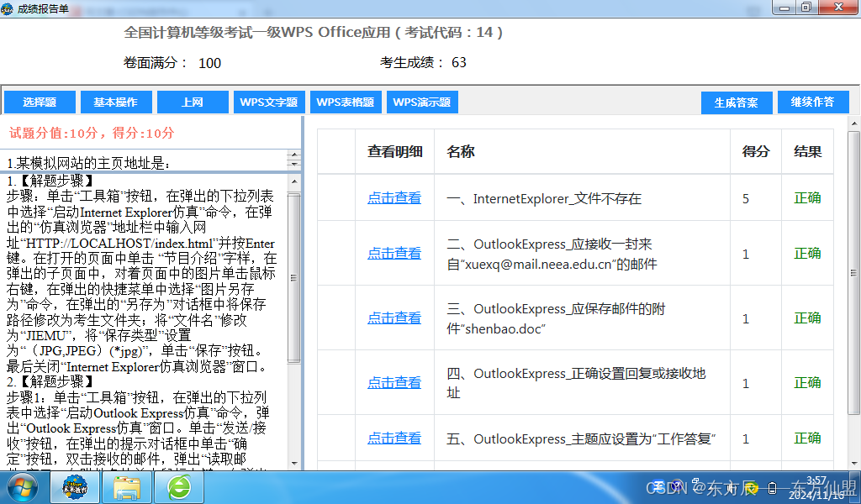
Task: Restore down the 成绩报告单 window
Action: [806, 7]
